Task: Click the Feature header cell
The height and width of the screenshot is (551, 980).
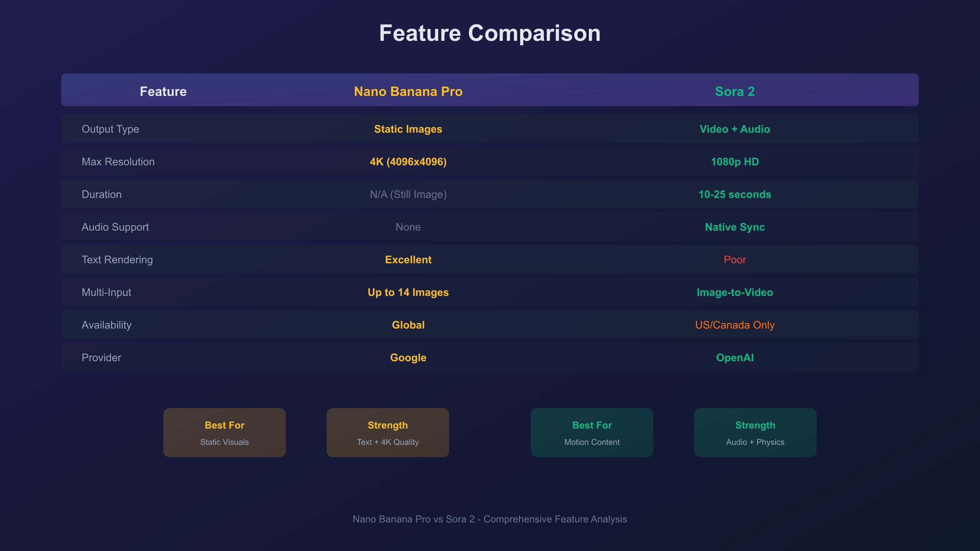Action: tap(163, 91)
